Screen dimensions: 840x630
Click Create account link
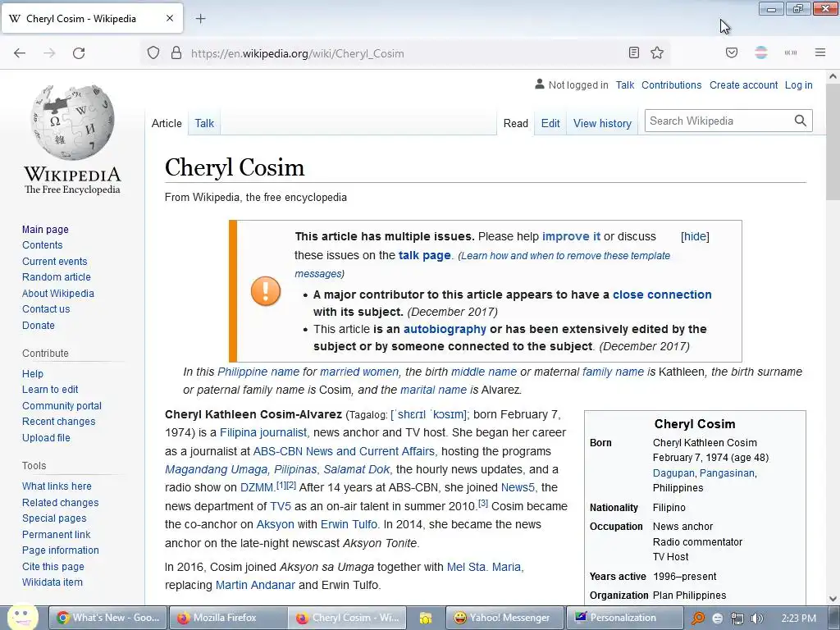pyautogui.click(x=743, y=84)
